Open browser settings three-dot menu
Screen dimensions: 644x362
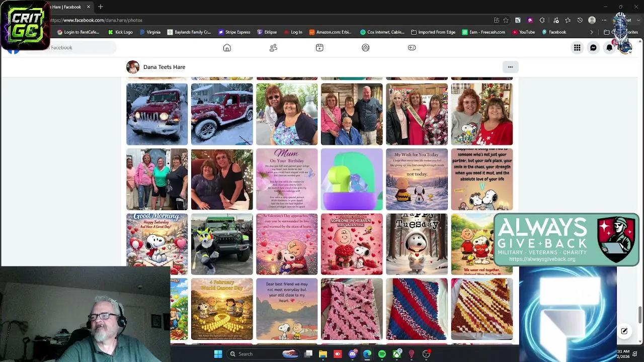pyautogui.click(x=604, y=20)
